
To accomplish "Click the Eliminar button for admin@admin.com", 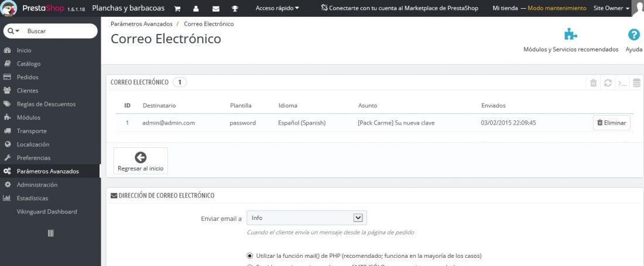I will pos(612,123).
